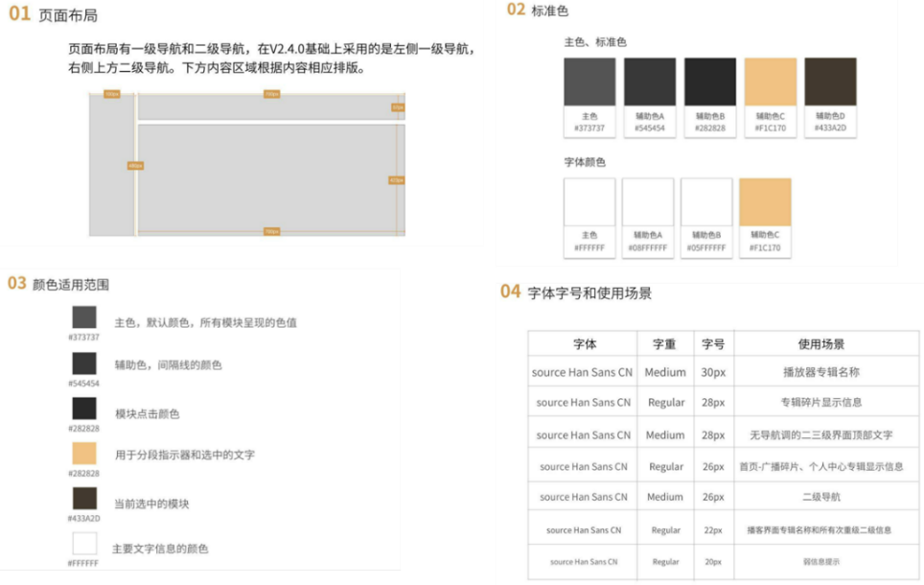Screen dimensions: 924x585
Task: Click the 使用场景 column header in the table
Action: click(x=820, y=343)
